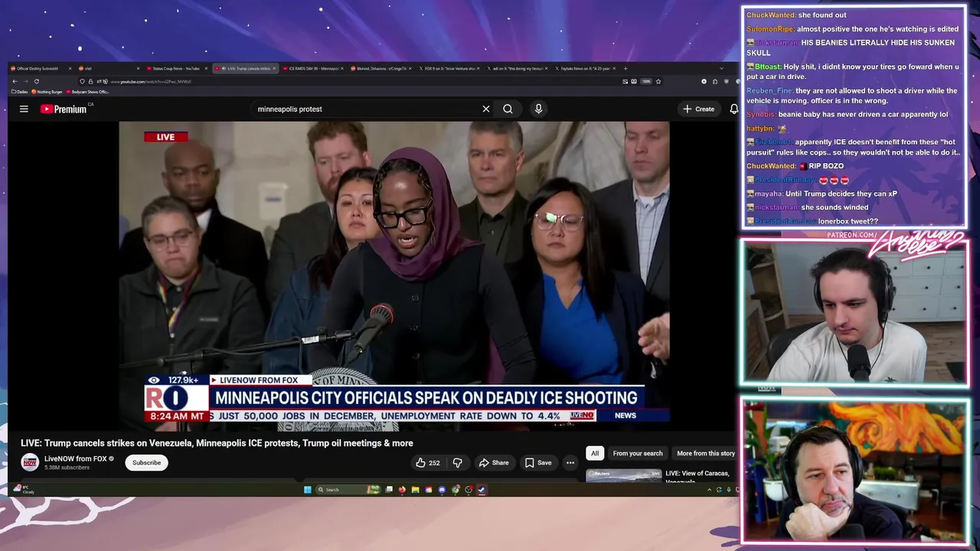Screen dimensions: 980x551
Task: Subscribe to LiveNOW from FOX
Action: click(146, 462)
